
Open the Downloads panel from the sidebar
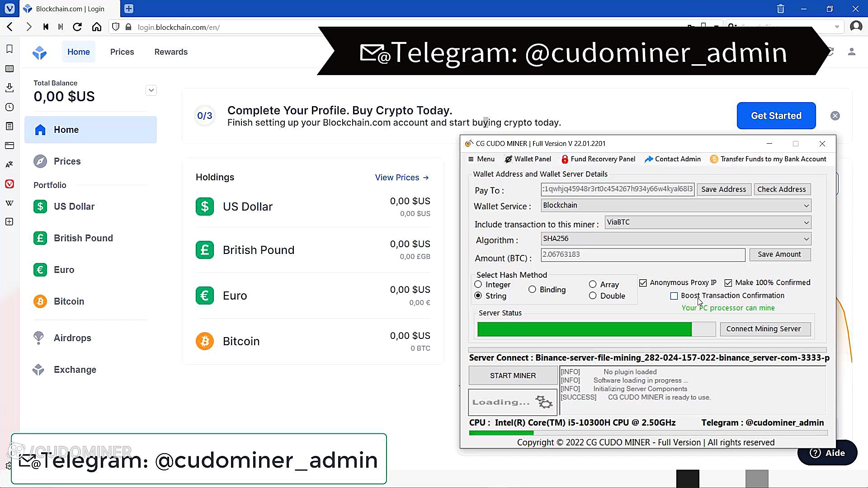pyautogui.click(x=9, y=88)
